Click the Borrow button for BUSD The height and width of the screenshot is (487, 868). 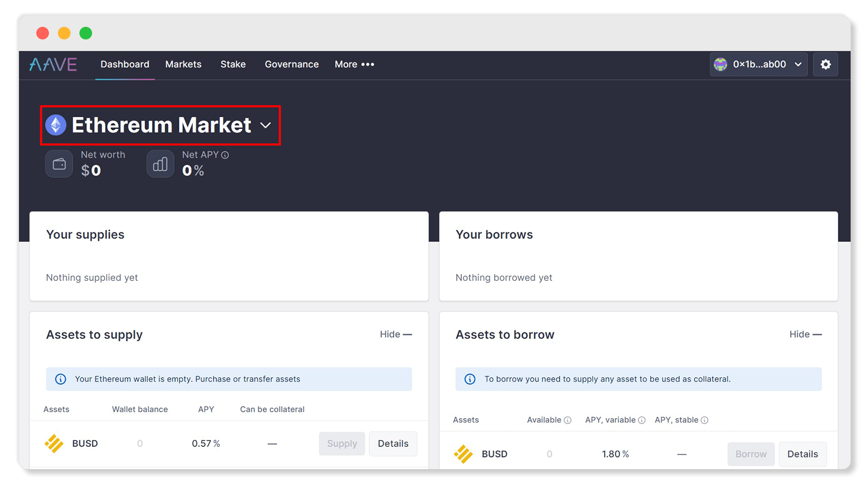pos(751,454)
